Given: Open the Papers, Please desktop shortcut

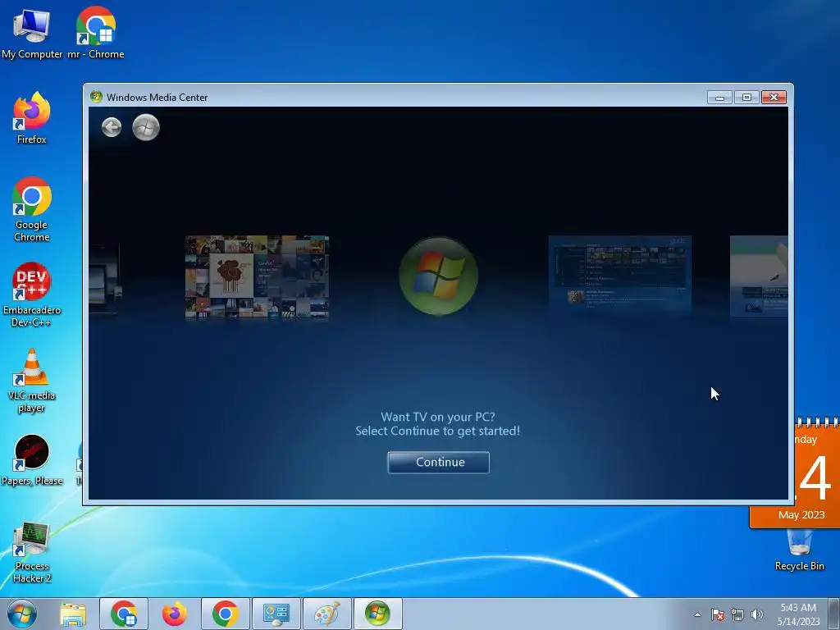Looking at the screenshot, I should (32, 460).
